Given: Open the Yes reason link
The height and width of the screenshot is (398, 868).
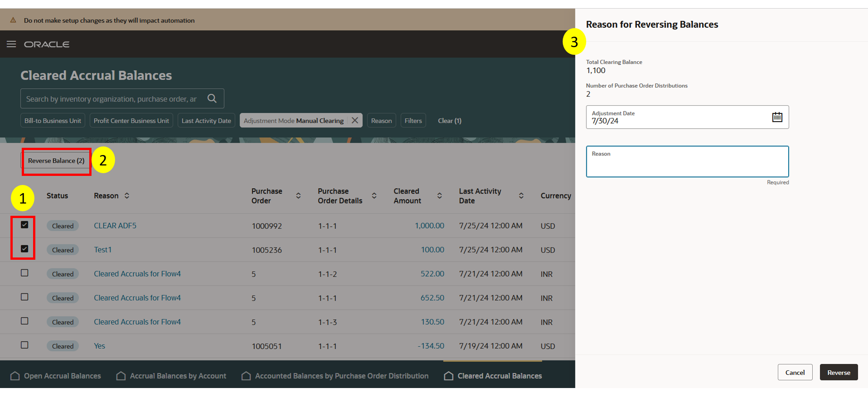Looking at the screenshot, I should [100, 346].
